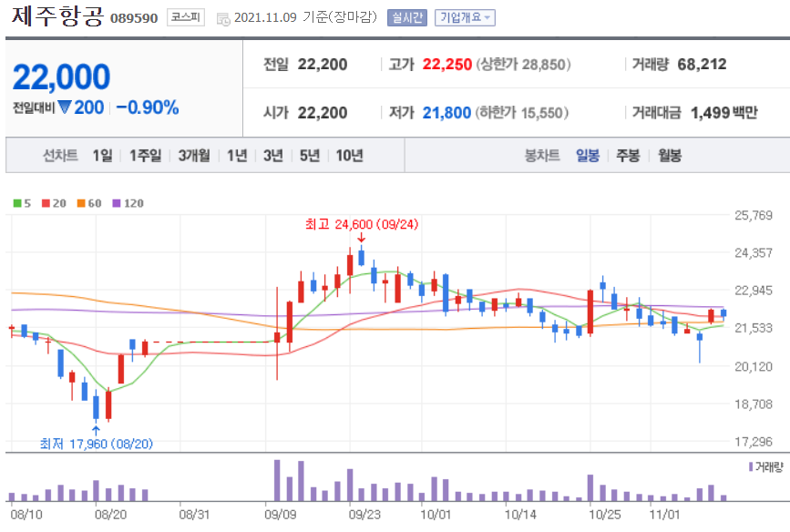The width and height of the screenshot is (790, 532).
Task: Click the 11/01 date axis label
Action: pyautogui.click(x=664, y=515)
